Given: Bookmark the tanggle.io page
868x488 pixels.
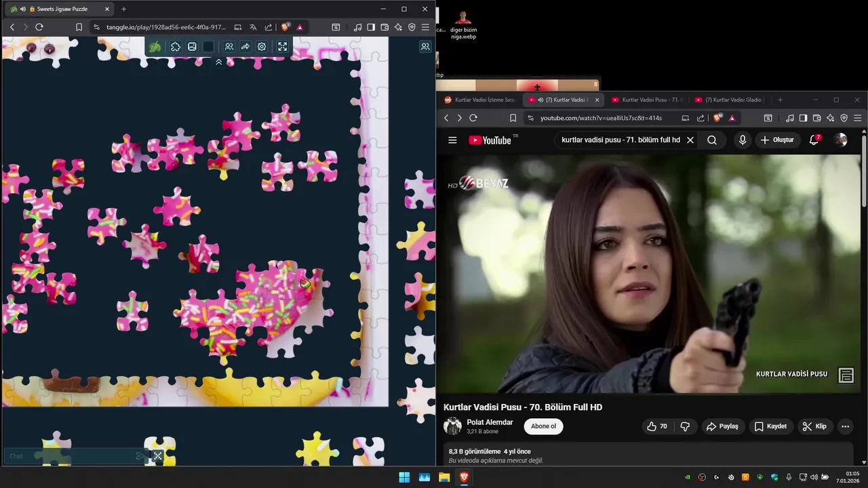Looking at the screenshot, I should pos(79,27).
